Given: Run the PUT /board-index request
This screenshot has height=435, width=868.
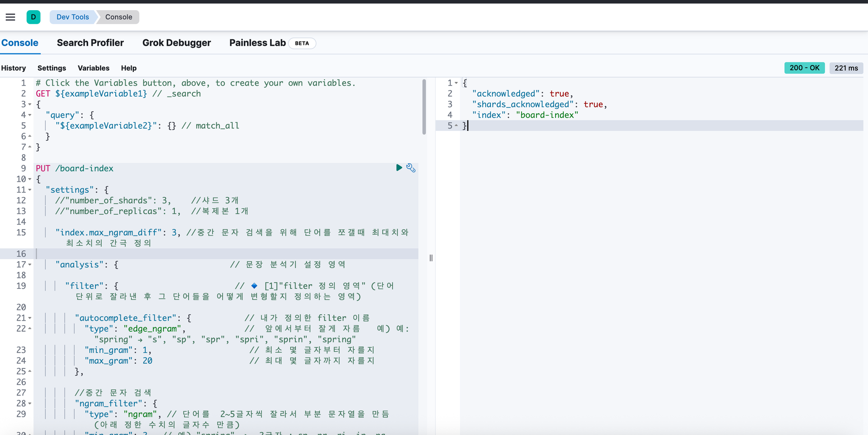Looking at the screenshot, I should pos(399,168).
